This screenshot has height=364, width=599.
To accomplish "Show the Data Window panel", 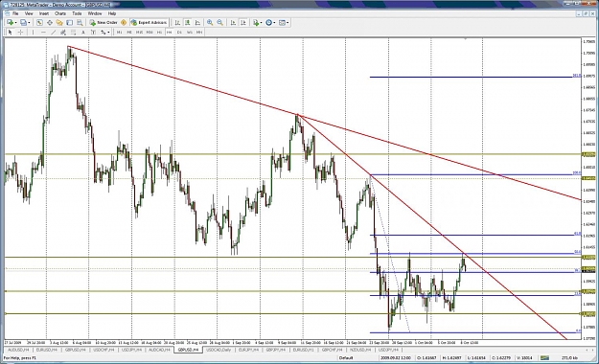I will click(x=50, y=23).
